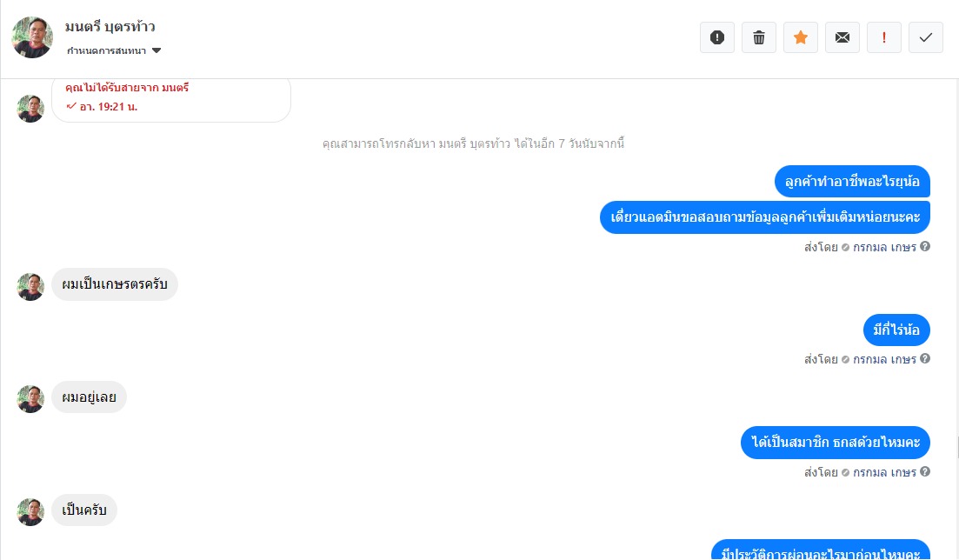Screen dimensions: 959x560
Task: Click the contact name มนตรี บุตรท้าว
Action: coord(110,26)
